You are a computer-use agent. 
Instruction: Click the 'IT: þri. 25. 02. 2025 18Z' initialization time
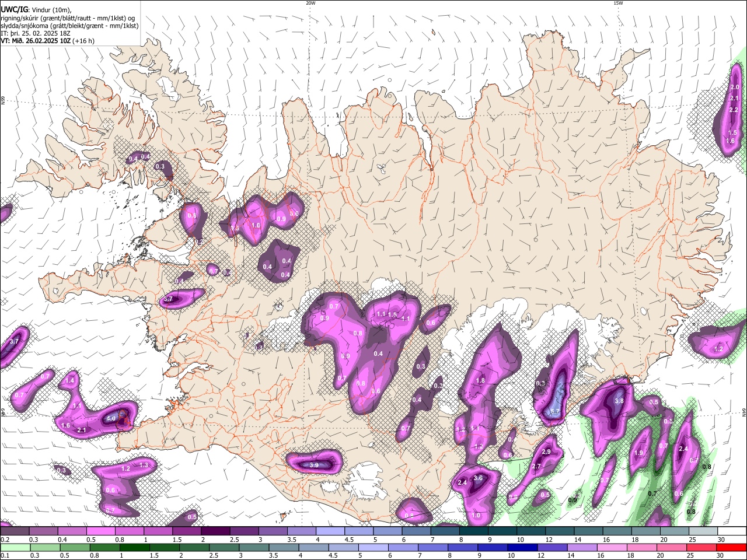pos(36,33)
